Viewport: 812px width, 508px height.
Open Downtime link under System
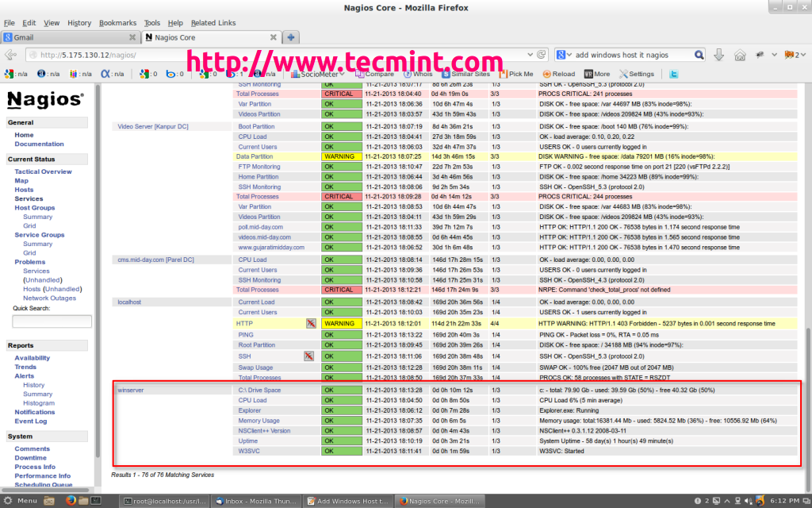pos(31,458)
